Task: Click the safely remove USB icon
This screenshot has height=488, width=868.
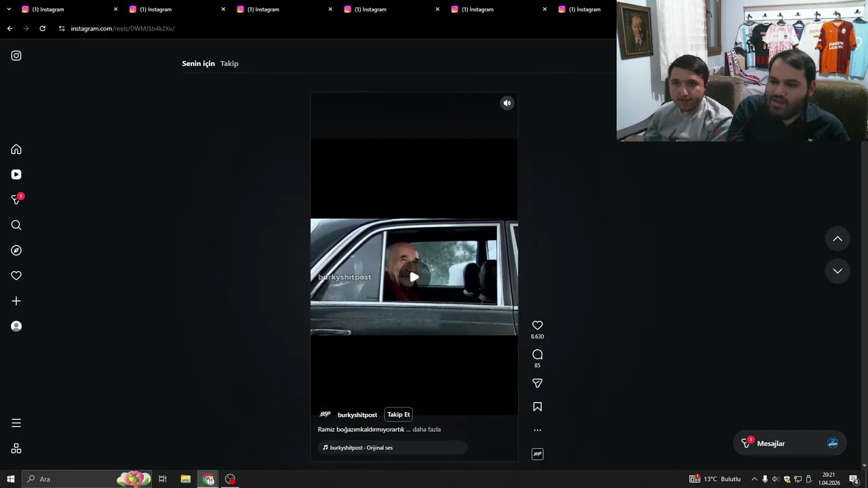Action: point(808,479)
